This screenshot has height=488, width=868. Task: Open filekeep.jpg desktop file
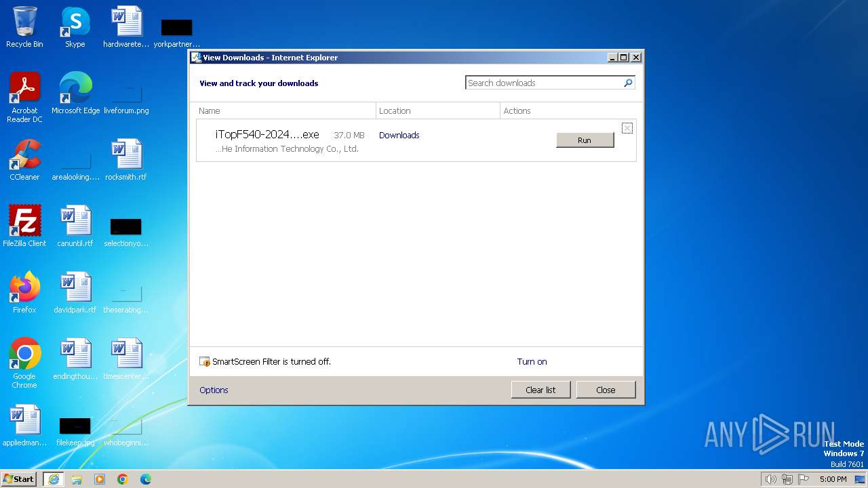point(75,432)
